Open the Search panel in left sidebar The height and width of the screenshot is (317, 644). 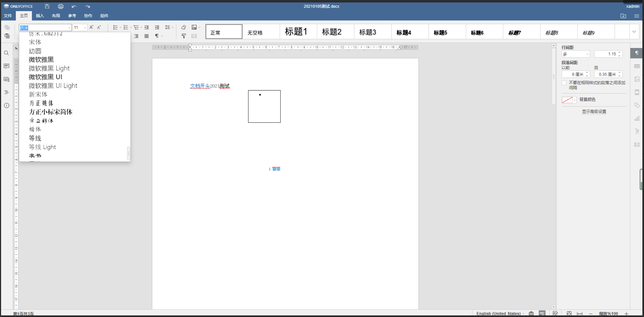[6, 53]
